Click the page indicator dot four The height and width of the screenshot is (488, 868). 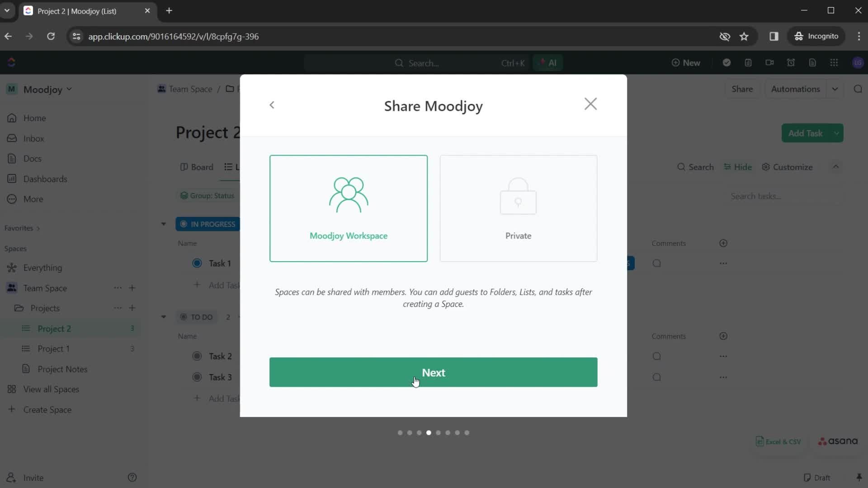[x=429, y=432]
